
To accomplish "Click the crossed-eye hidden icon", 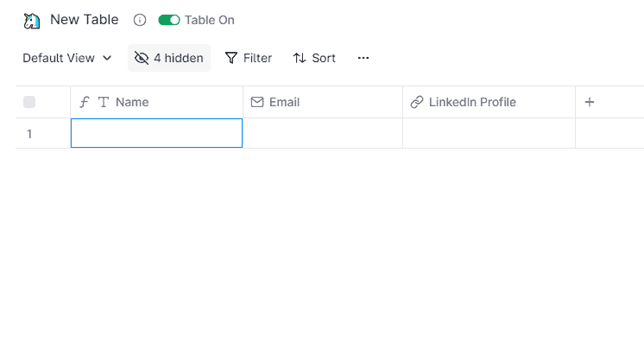I will pyautogui.click(x=142, y=58).
